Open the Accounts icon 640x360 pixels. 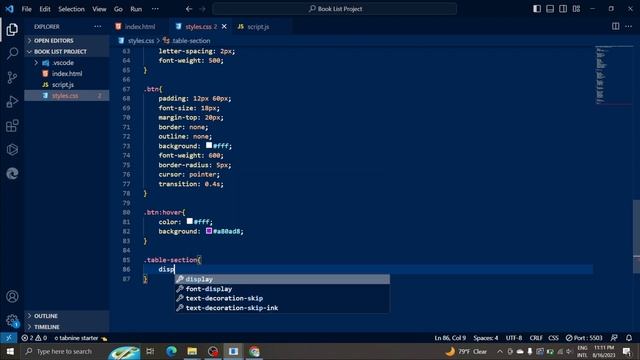pyautogui.click(x=12, y=296)
